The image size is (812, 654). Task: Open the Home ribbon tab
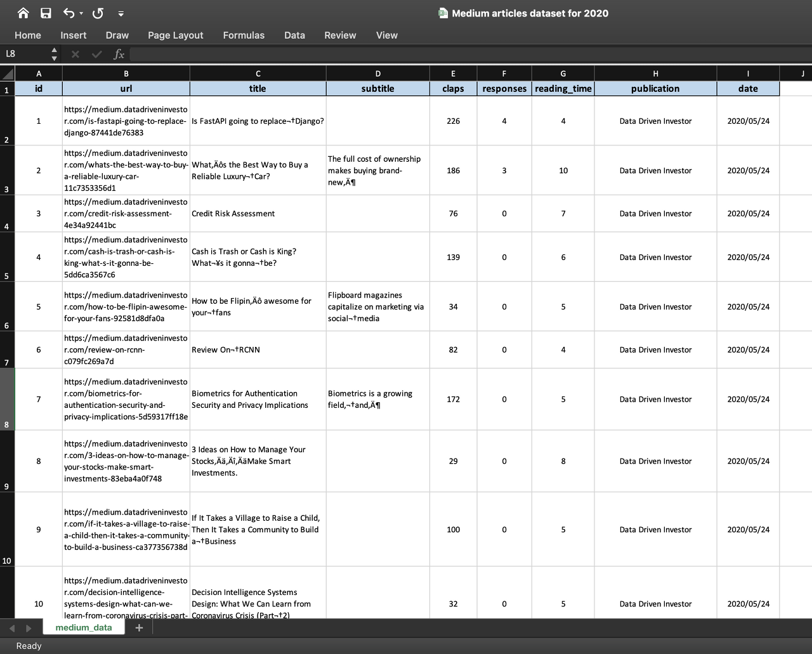[28, 36]
